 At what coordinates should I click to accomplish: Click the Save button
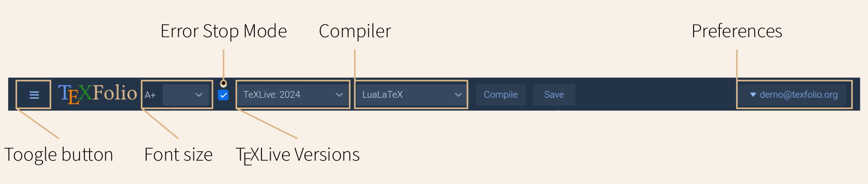point(554,95)
